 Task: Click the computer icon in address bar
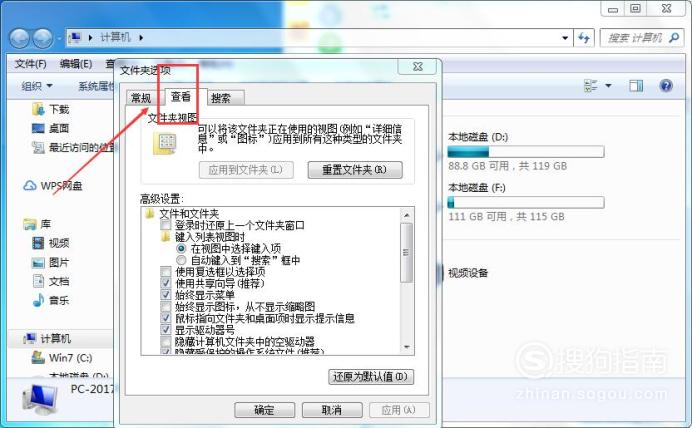(x=75, y=38)
